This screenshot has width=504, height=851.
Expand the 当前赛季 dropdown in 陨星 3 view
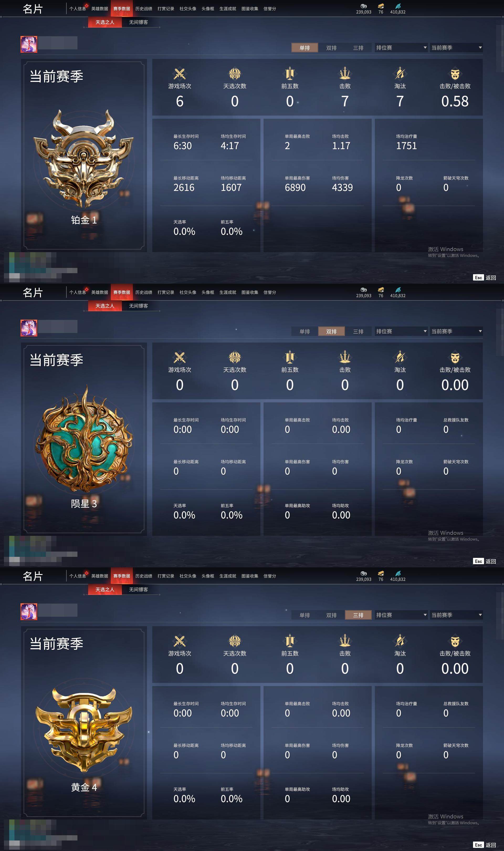pyautogui.click(x=456, y=331)
